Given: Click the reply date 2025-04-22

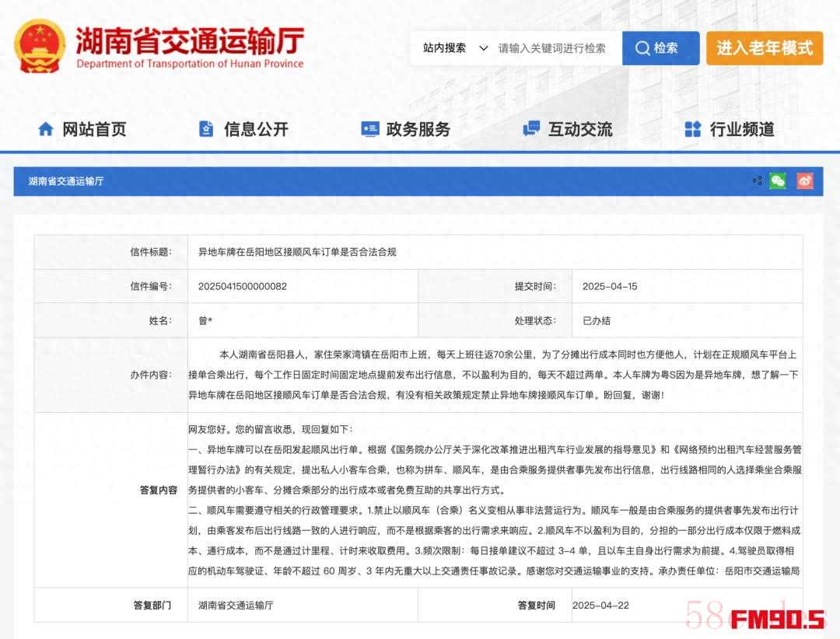Looking at the screenshot, I should (x=600, y=606).
